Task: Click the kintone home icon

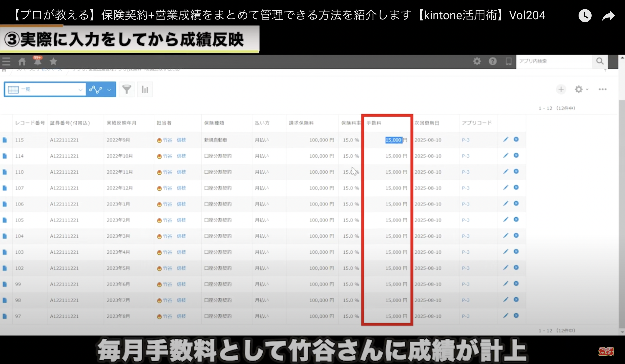Action: [22, 61]
